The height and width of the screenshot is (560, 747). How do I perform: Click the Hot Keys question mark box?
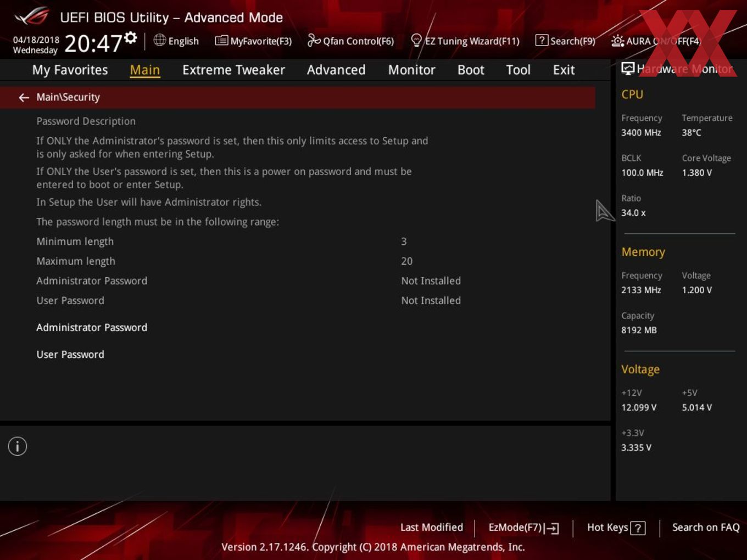(638, 528)
